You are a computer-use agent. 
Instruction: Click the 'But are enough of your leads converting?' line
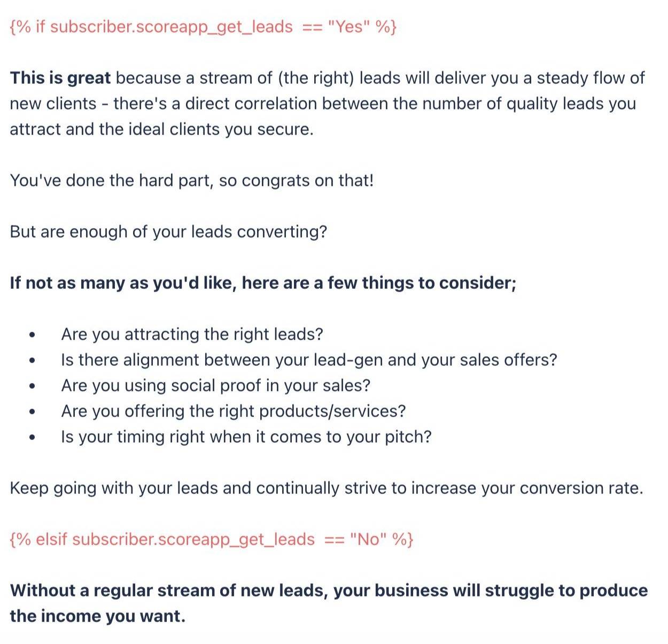(168, 232)
